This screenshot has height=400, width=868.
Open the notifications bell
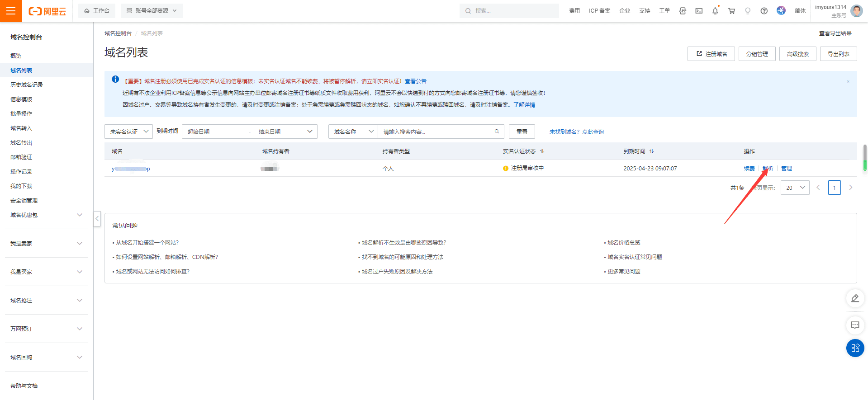click(x=715, y=11)
